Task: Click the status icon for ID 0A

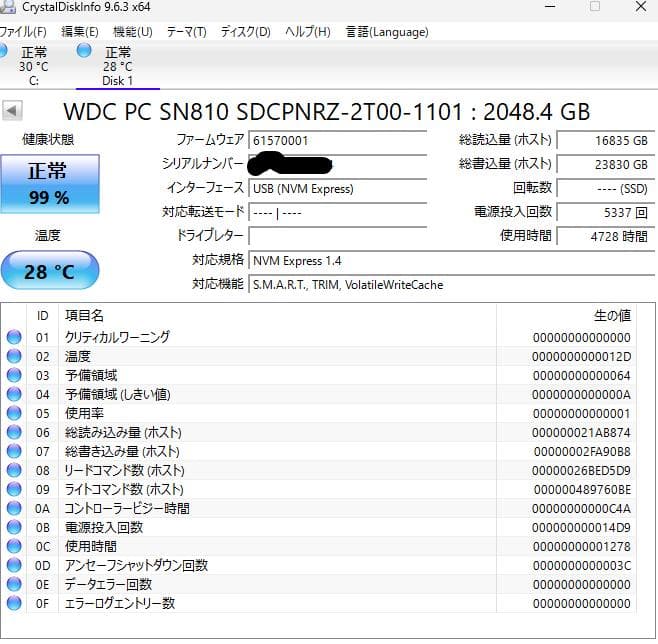Action: (14, 508)
